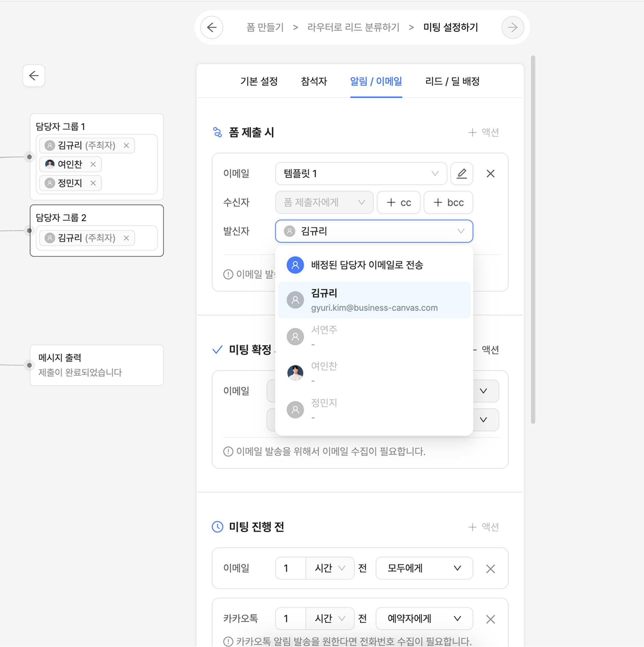
Task: Add an action to 미팅 진행 전
Action: (483, 527)
